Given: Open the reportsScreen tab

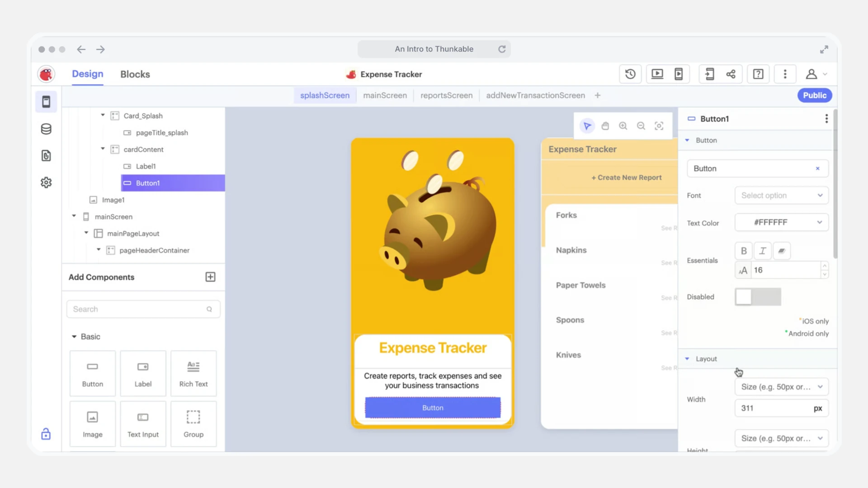Looking at the screenshot, I should pos(446,95).
